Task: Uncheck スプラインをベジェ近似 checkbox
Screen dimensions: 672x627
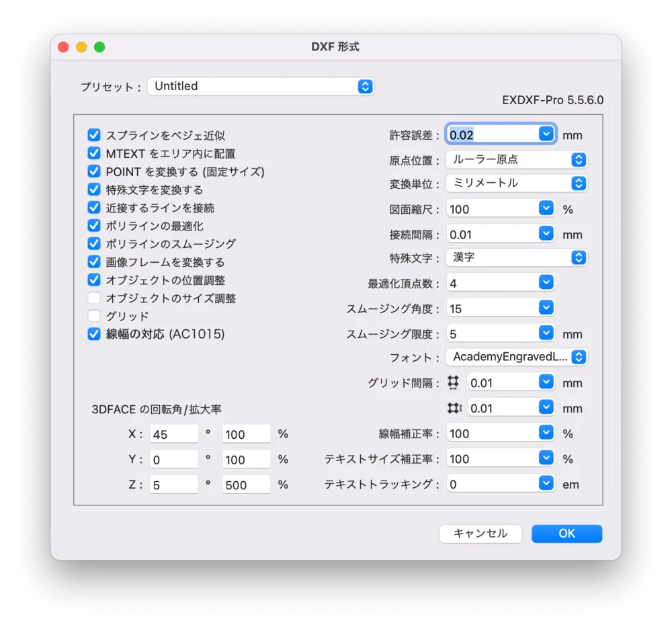Action: coord(94,135)
